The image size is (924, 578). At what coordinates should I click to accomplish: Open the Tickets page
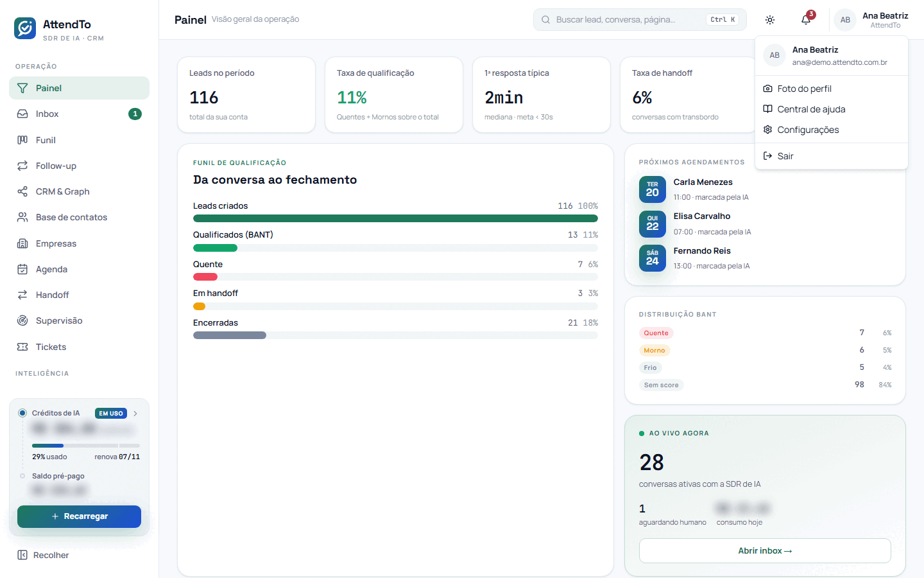tap(79, 347)
